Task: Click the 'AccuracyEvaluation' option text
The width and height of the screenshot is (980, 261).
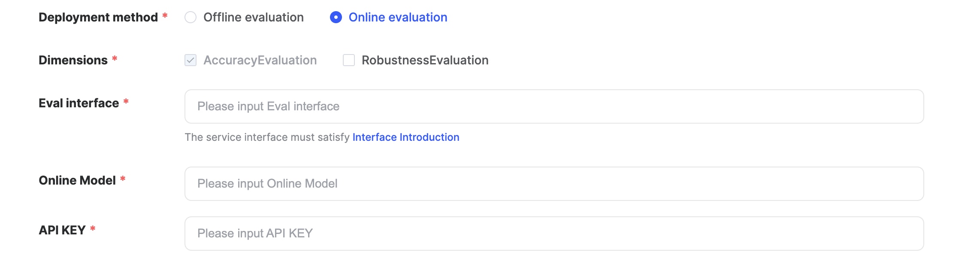Action: coord(260,60)
